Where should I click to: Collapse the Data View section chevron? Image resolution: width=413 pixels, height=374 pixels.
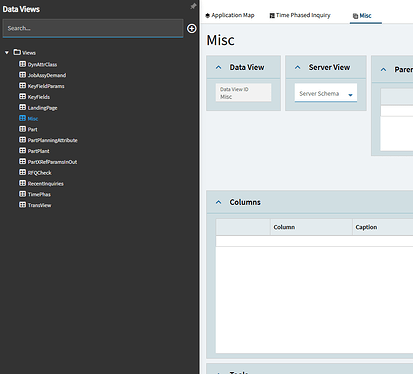pos(219,67)
